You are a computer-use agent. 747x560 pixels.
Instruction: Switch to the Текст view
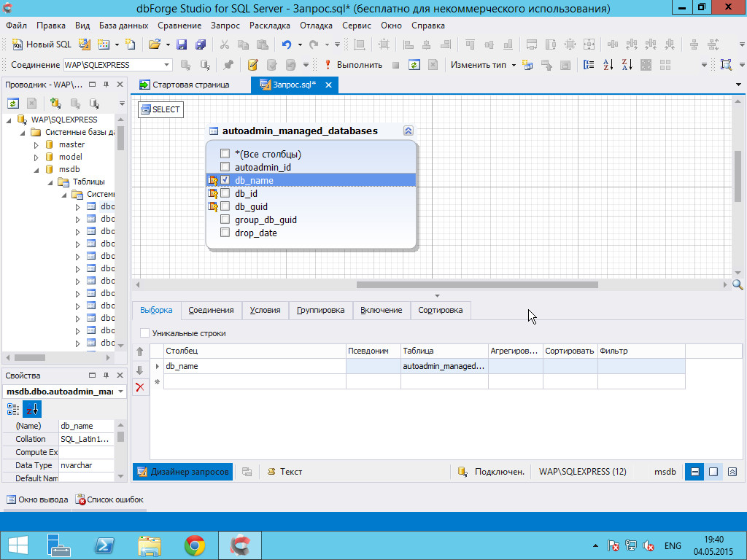(285, 472)
